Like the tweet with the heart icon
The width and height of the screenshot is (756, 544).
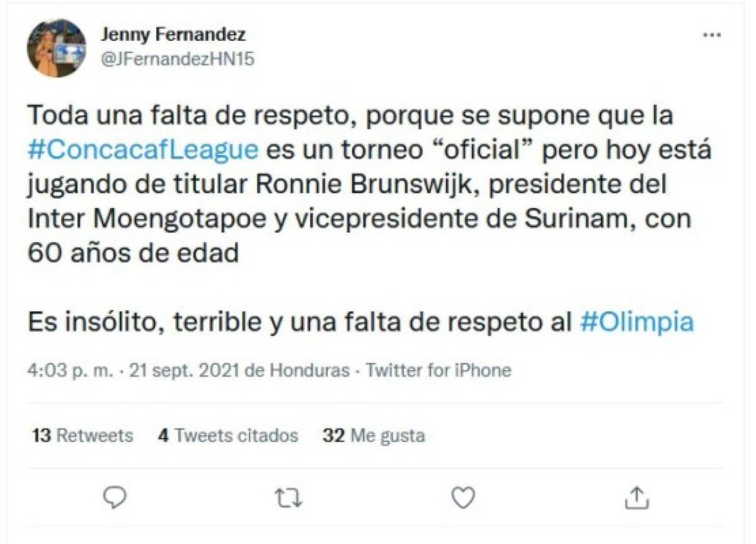pos(464,499)
